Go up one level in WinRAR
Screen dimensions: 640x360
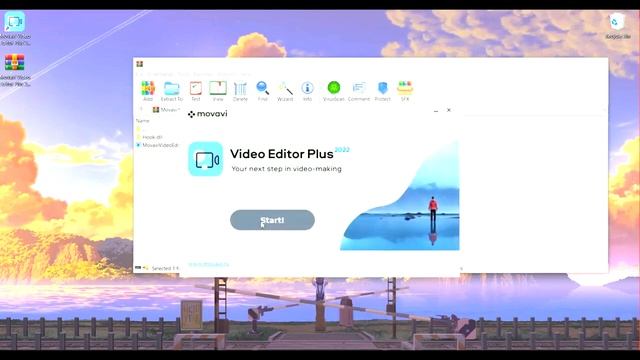[x=141, y=109]
